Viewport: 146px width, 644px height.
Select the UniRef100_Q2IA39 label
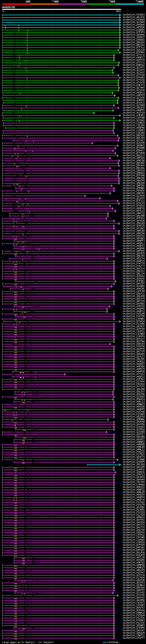click(134, 196)
